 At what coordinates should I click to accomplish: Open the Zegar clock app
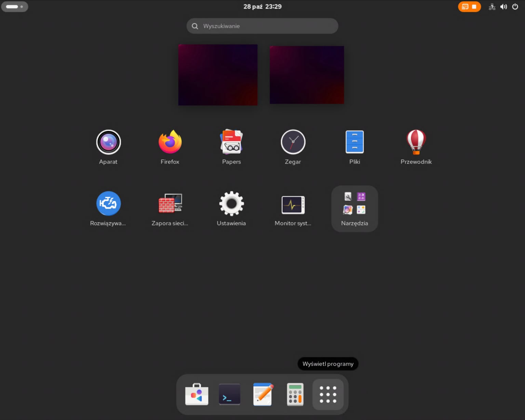click(293, 142)
